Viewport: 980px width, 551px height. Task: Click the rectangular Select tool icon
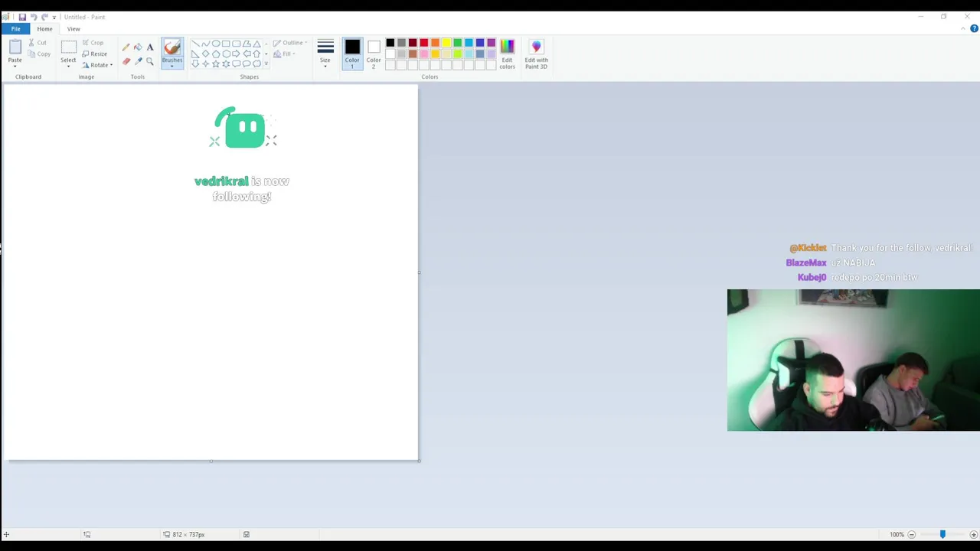[x=68, y=47]
